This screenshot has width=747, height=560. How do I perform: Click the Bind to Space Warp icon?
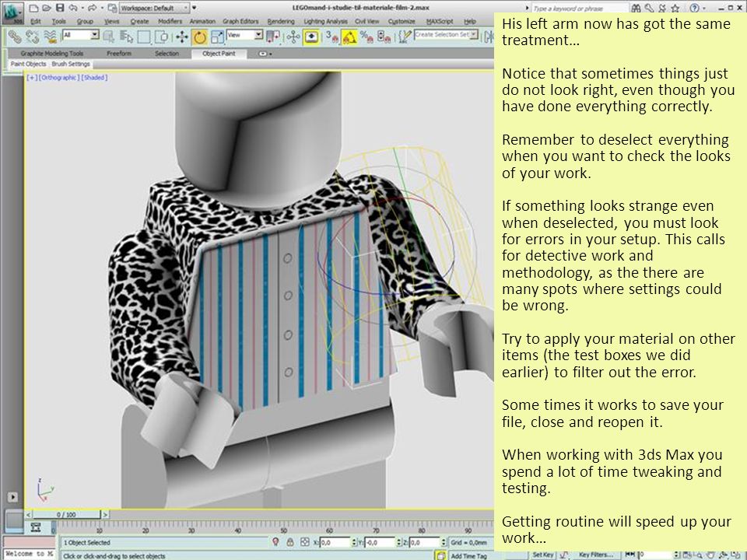click(x=50, y=37)
